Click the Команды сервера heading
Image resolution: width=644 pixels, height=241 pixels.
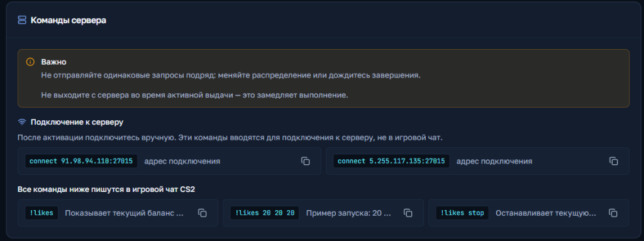pyautogui.click(x=68, y=20)
